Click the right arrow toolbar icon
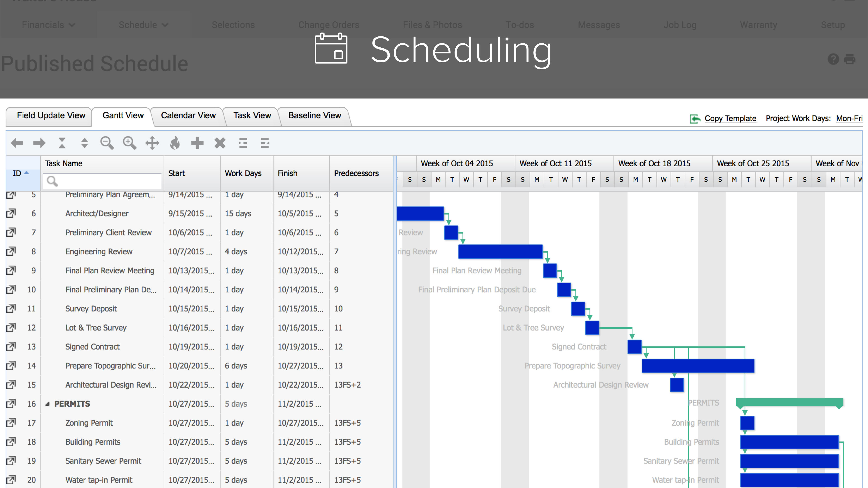This screenshot has height=488, width=868. pos(39,143)
